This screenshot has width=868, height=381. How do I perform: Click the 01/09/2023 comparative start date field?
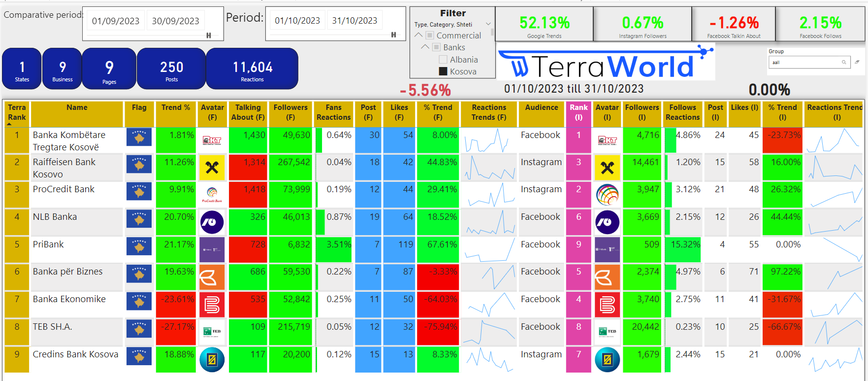pyautogui.click(x=116, y=21)
